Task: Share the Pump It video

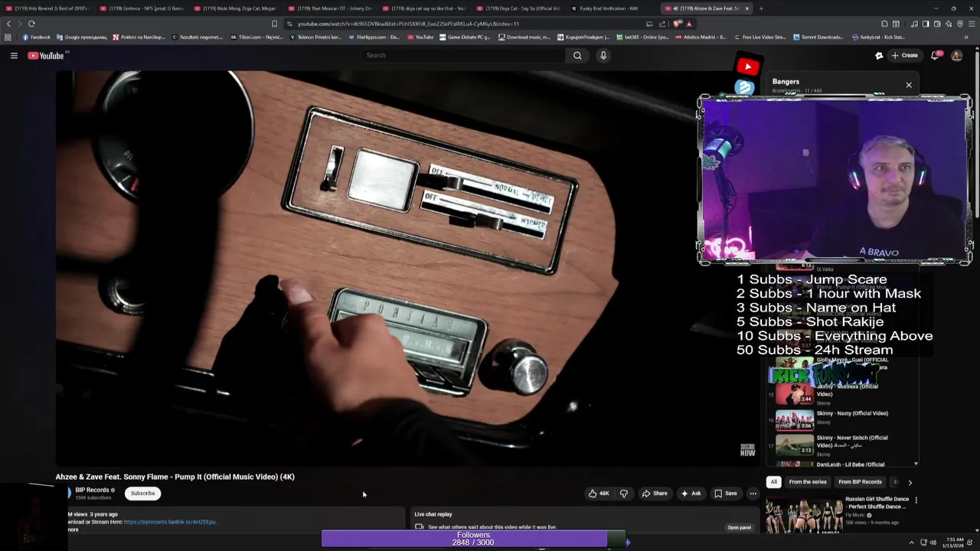Action: pos(655,494)
